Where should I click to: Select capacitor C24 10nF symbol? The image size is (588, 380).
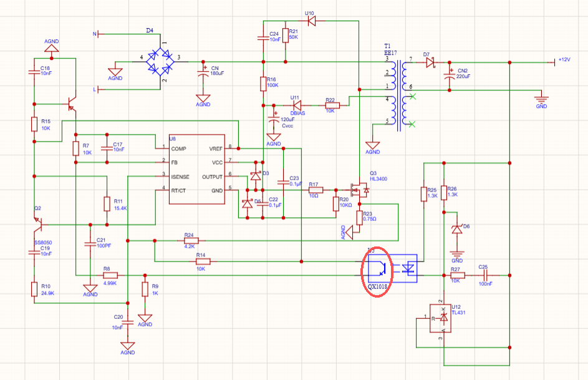[263, 38]
